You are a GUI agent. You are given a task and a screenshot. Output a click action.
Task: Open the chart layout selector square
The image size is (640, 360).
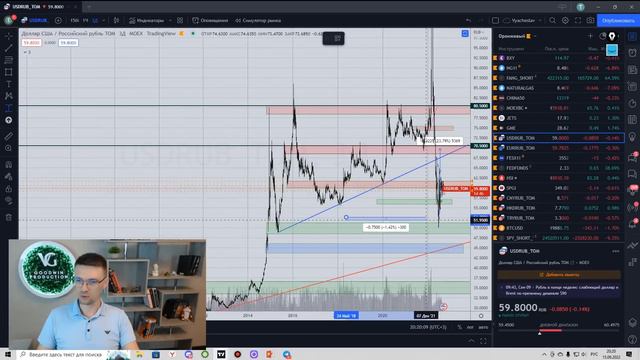click(495, 20)
